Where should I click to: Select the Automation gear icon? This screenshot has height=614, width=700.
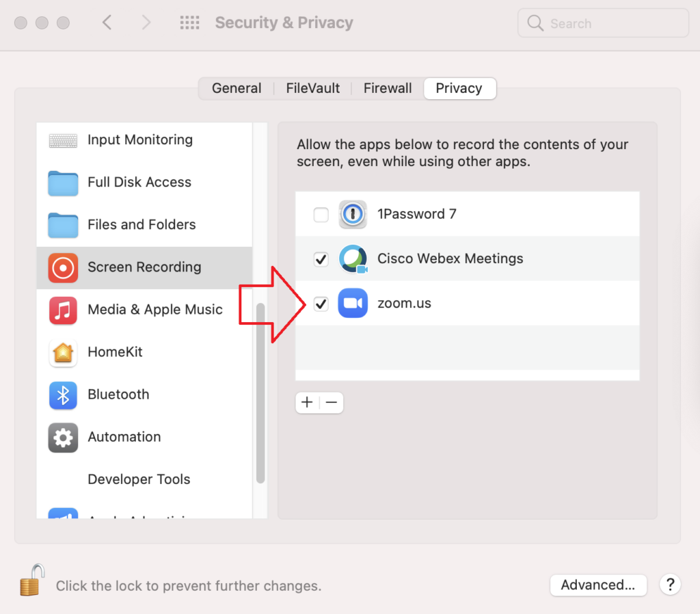click(x=63, y=437)
